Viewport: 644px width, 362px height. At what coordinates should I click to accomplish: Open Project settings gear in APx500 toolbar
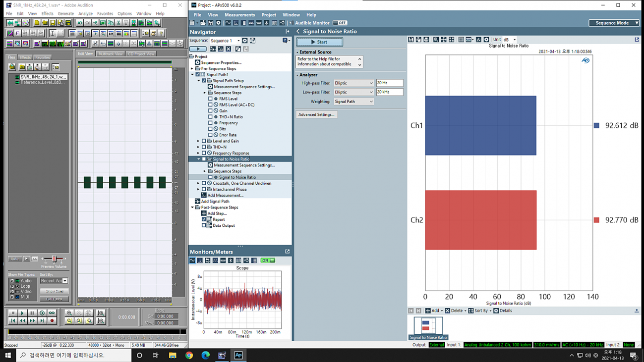pyautogui.click(x=218, y=23)
